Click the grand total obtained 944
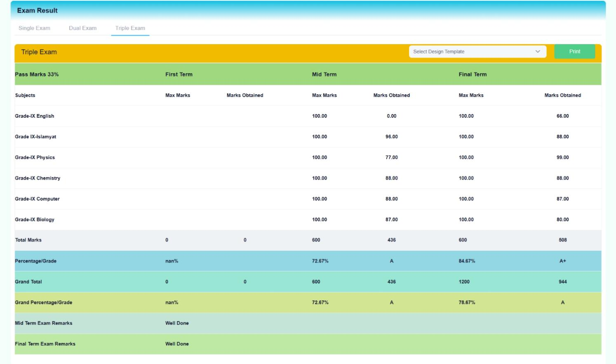 [x=562, y=282]
